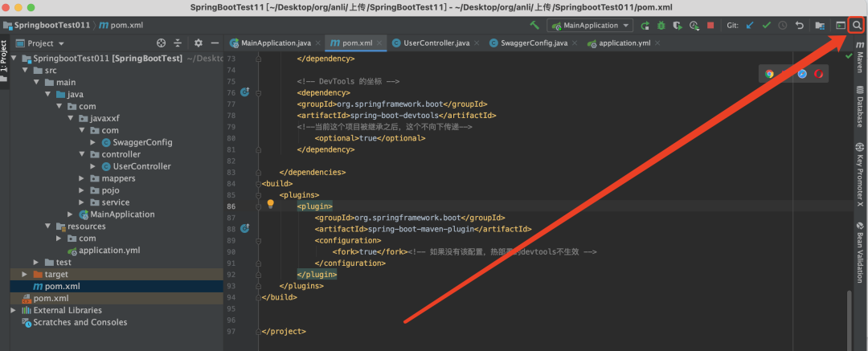Viewport: 868px width, 351px height.
Task: Collapse the javaxxf package arrow
Action: [70, 118]
